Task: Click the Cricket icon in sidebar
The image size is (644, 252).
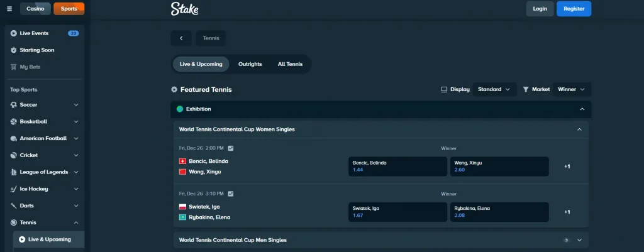Action: 14,155
